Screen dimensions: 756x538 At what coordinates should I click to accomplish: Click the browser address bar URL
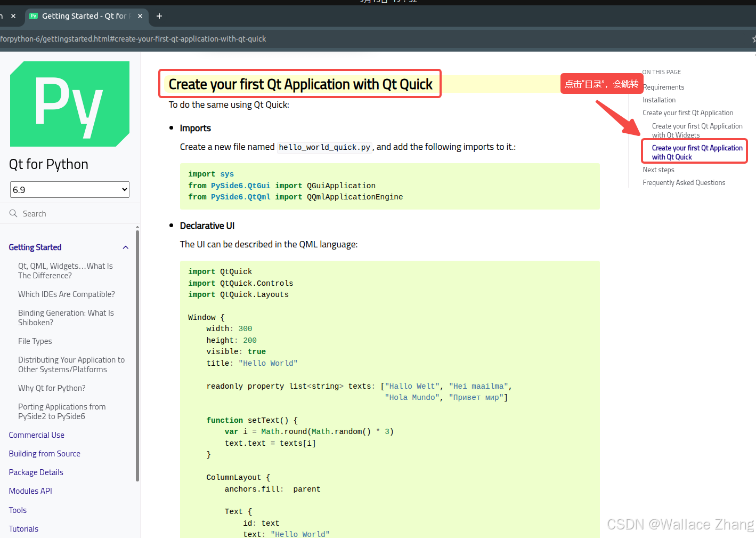point(133,39)
